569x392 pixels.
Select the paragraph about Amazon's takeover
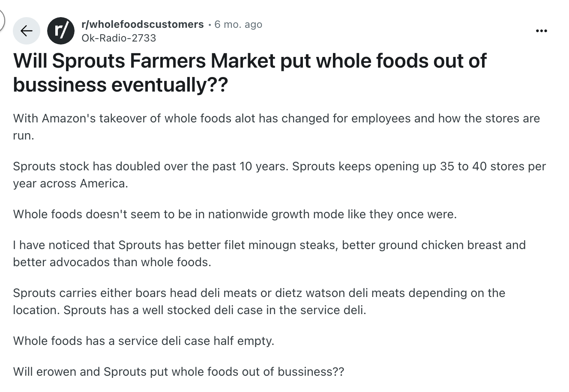coord(276,127)
